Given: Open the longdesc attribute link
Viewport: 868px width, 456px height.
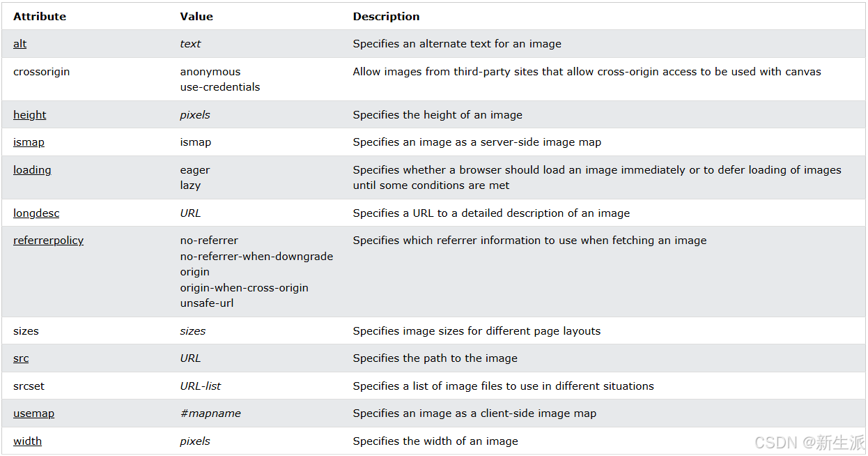Looking at the screenshot, I should [36, 213].
